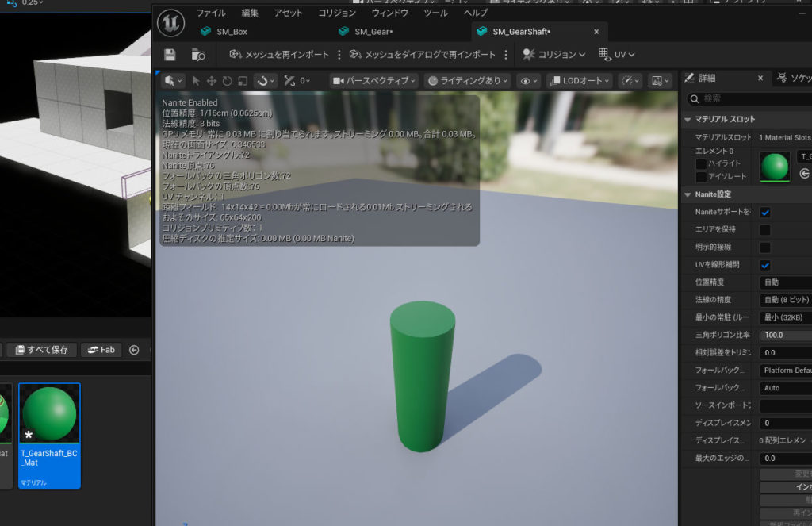
Task: Click the arrow select mode icon
Action: pos(197,81)
